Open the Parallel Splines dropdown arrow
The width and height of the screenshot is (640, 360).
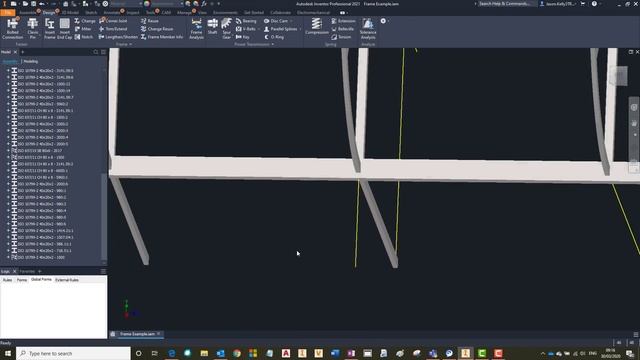[300, 29]
